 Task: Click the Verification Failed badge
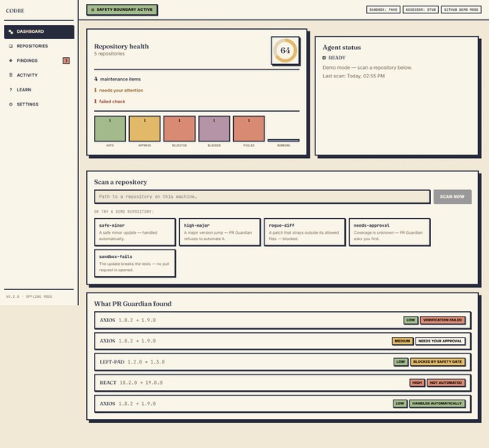coord(443,320)
